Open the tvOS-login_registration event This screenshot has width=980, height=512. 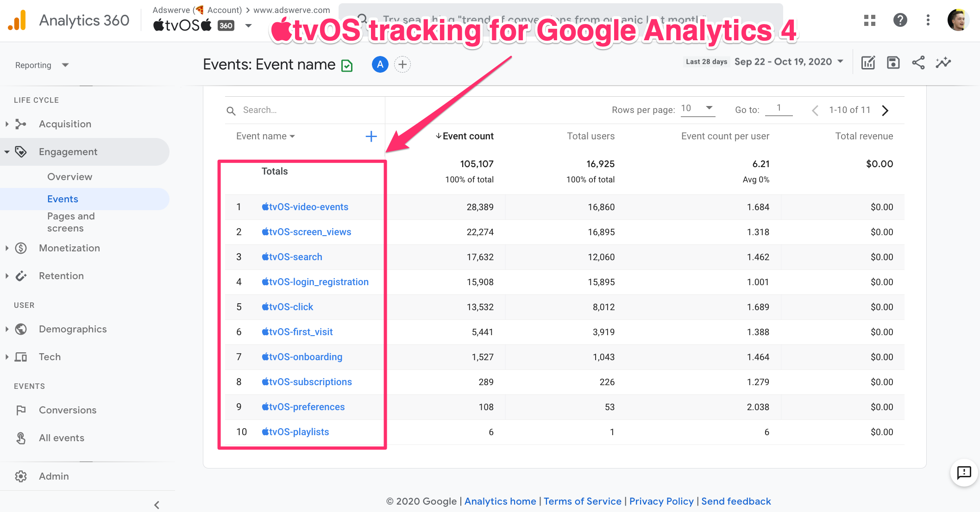(x=315, y=282)
